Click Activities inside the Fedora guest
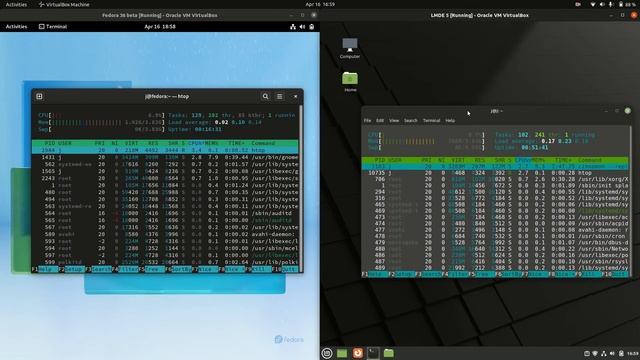The image size is (640, 360). coord(16,27)
